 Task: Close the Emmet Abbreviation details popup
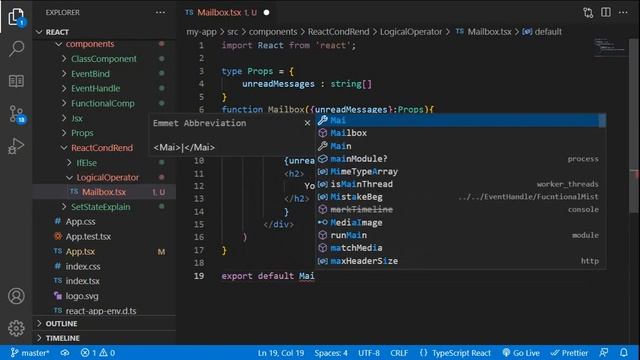307,123
